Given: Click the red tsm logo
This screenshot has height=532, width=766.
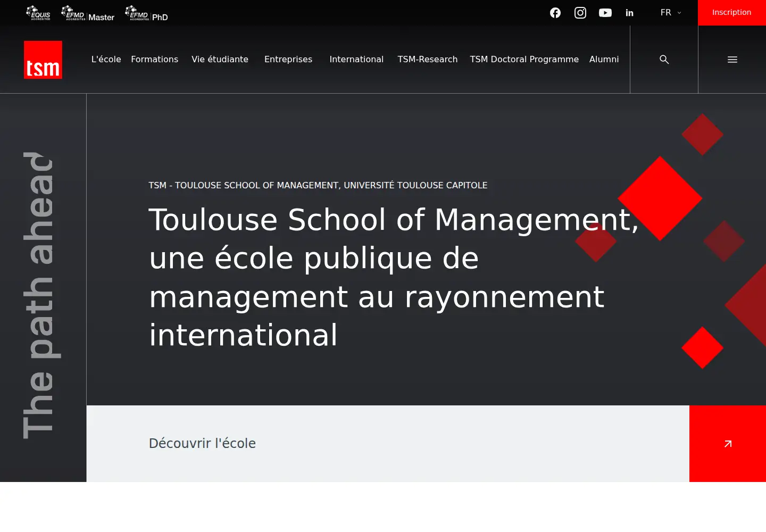Looking at the screenshot, I should [43, 60].
